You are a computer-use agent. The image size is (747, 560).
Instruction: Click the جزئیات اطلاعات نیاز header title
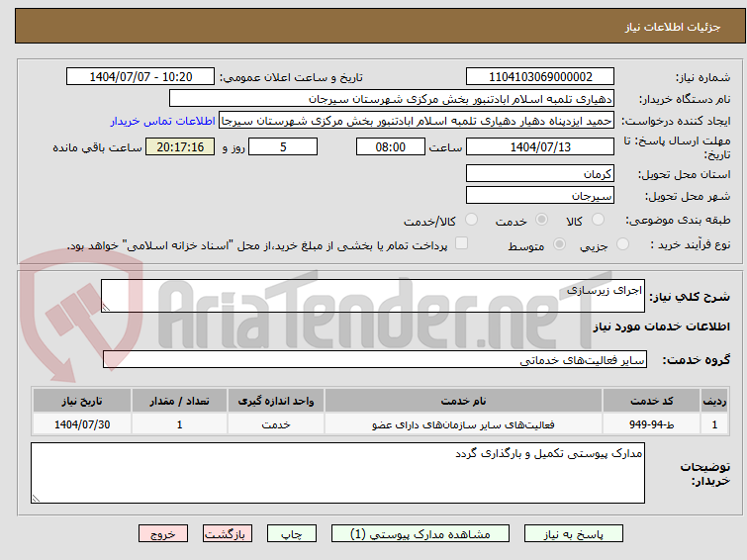pos(673,27)
